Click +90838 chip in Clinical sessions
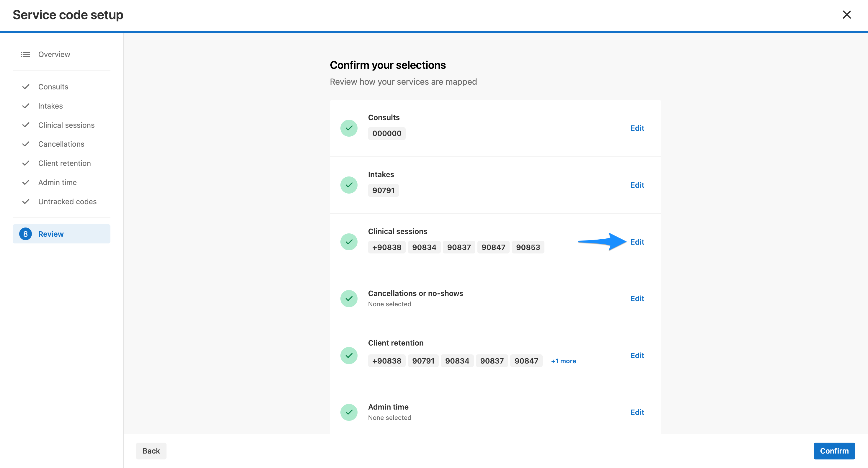 click(x=386, y=247)
